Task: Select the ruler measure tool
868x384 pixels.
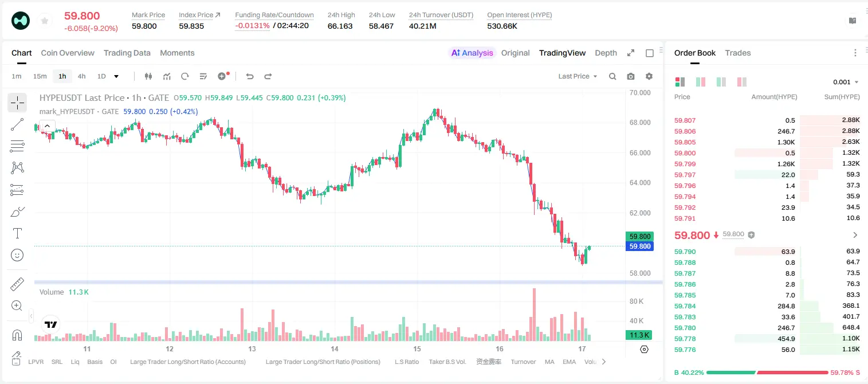Action: coord(17,284)
